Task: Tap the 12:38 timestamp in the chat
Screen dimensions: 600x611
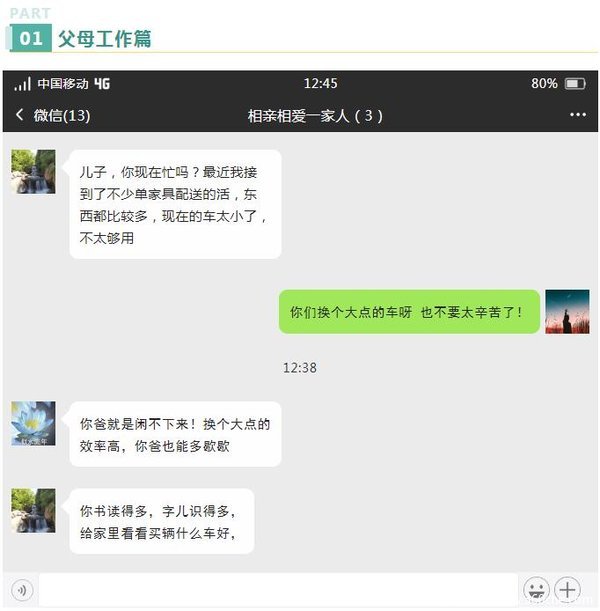Action: [x=300, y=367]
